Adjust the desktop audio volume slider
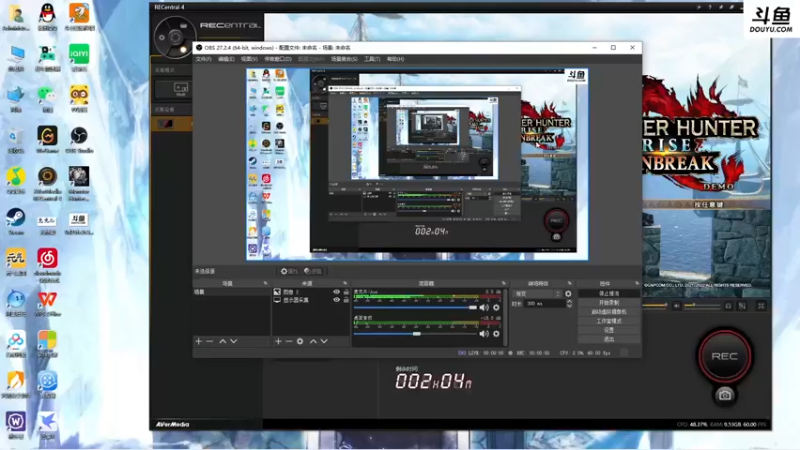 tap(415, 334)
